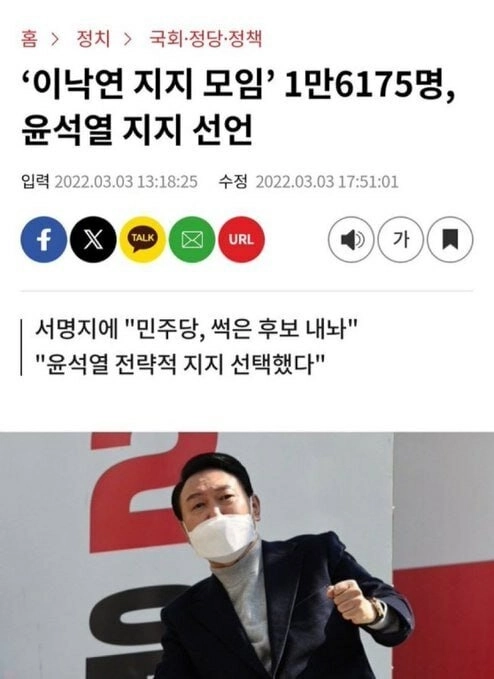This screenshot has width=494, height=679.
Task: Click the chevron after 정치
Action: (x=127, y=39)
